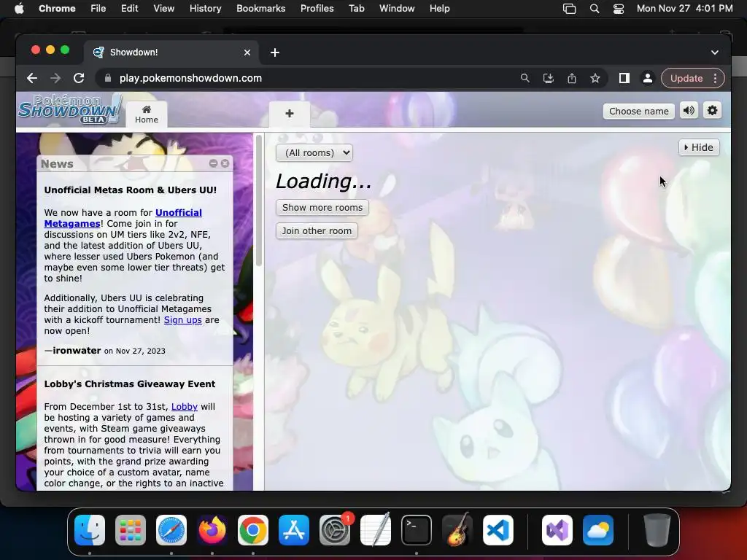Screen dimensions: 747x560
Task: Open Trash from the Dock
Action: point(657,530)
